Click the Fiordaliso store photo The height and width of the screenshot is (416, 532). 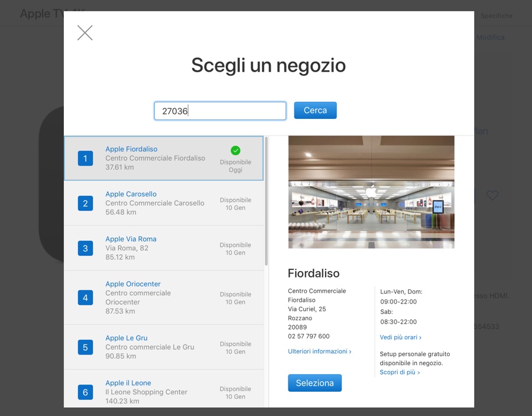tap(371, 192)
